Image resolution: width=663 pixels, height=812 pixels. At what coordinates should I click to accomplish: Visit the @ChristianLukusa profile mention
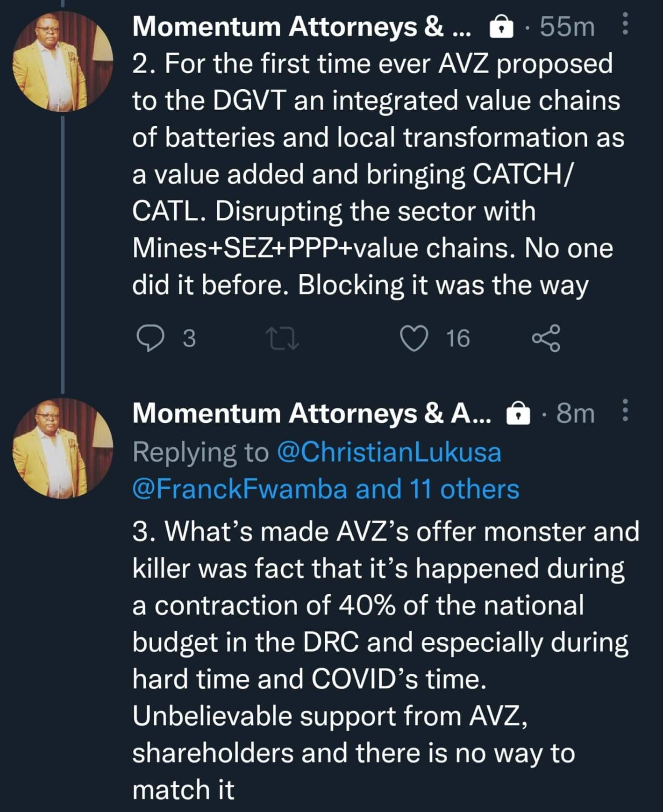389,452
